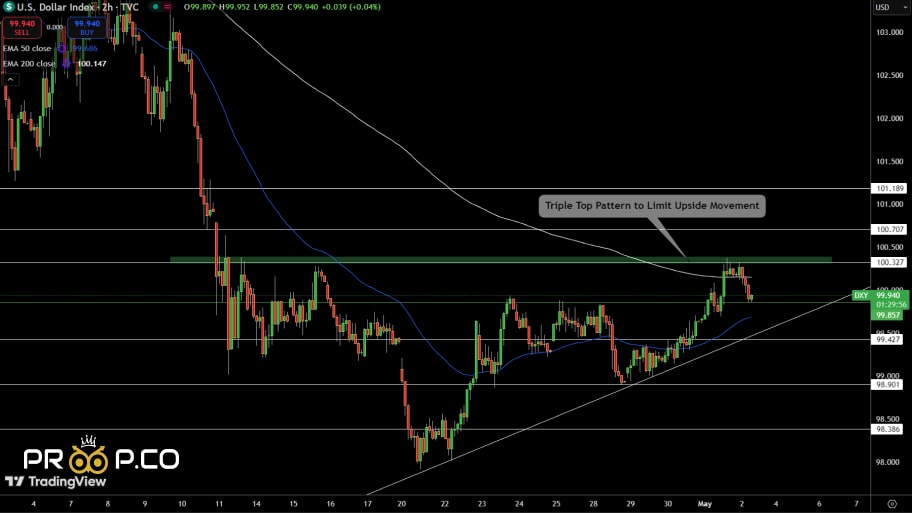The height and width of the screenshot is (513, 912).
Task: Click the May label on time axis
Action: point(708,503)
